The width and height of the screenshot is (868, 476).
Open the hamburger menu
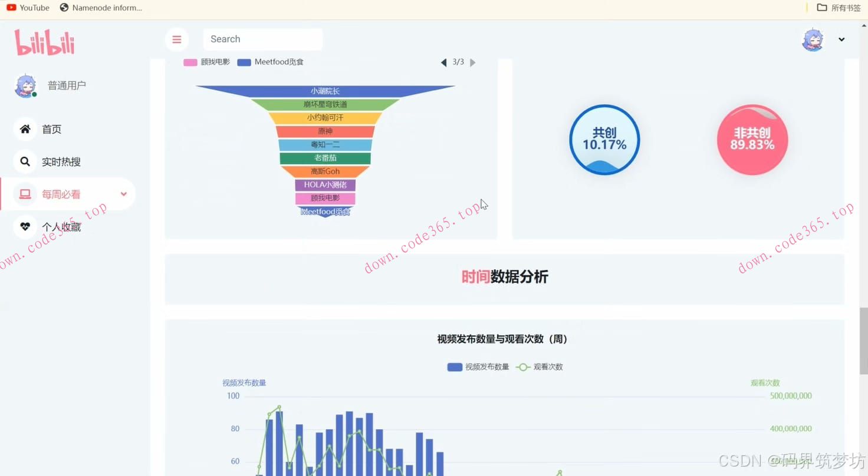[x=177, y=39]
